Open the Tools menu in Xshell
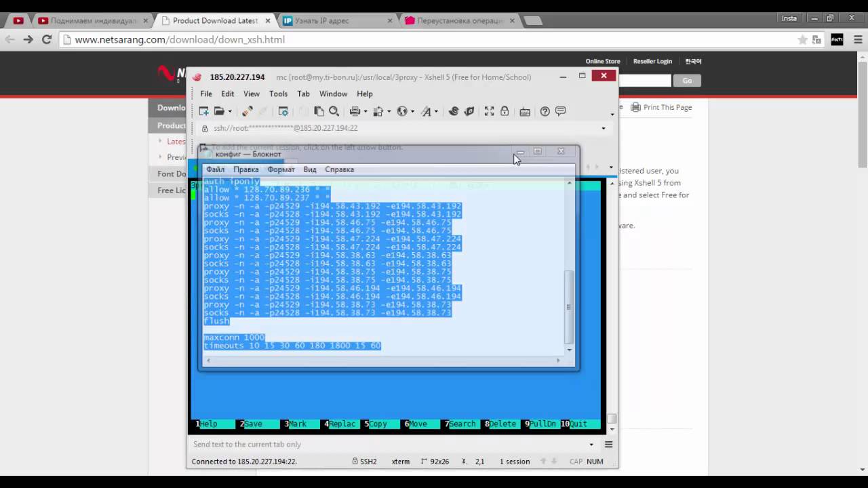This screenshot has height=488, width=868. pyautogui.click(x=278, y=94)
